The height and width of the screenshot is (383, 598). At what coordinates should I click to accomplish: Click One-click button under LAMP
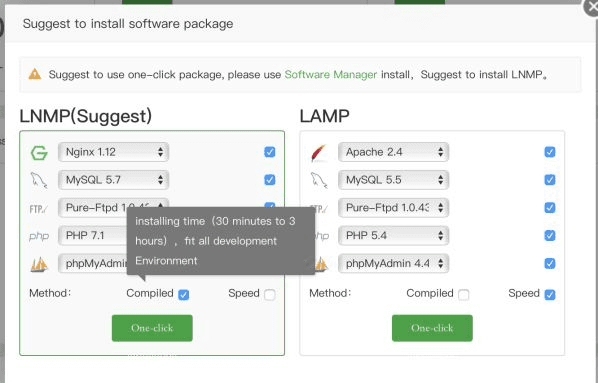tap(432, 328)
